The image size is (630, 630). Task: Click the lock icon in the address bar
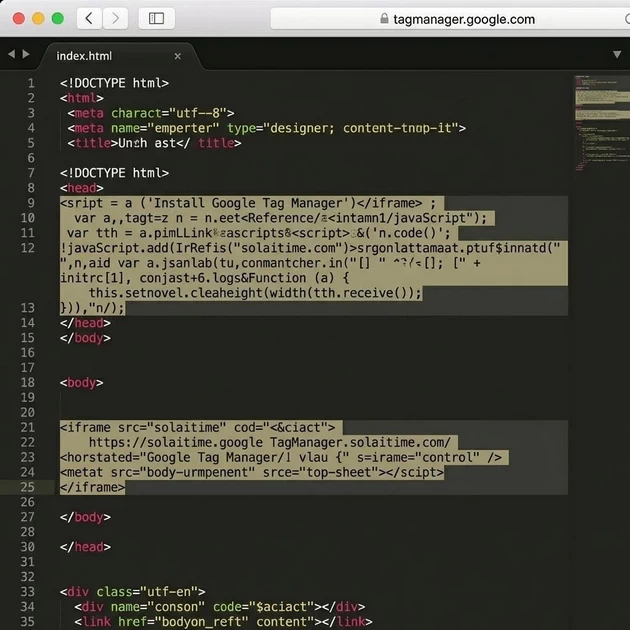[385, 19]
